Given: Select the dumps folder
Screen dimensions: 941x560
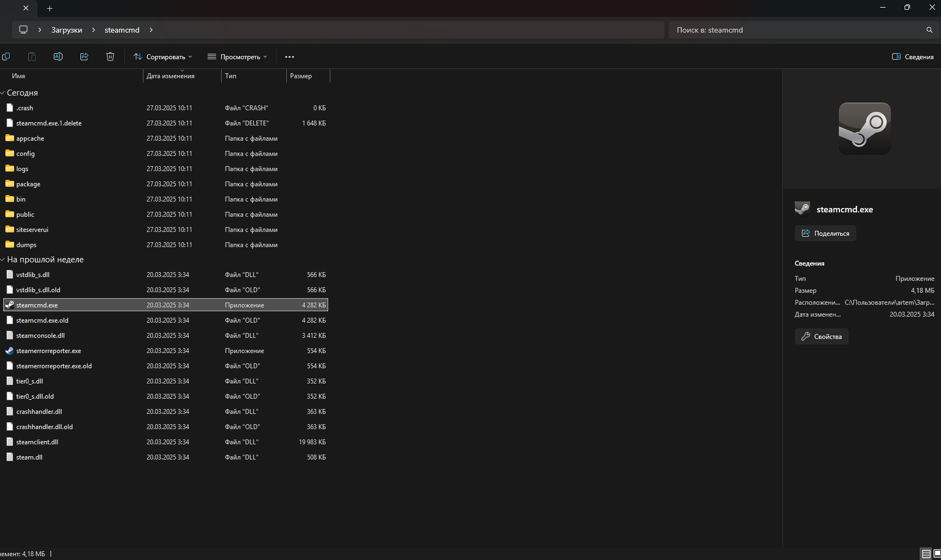Looking at the screenshot, I should (166, 244).
